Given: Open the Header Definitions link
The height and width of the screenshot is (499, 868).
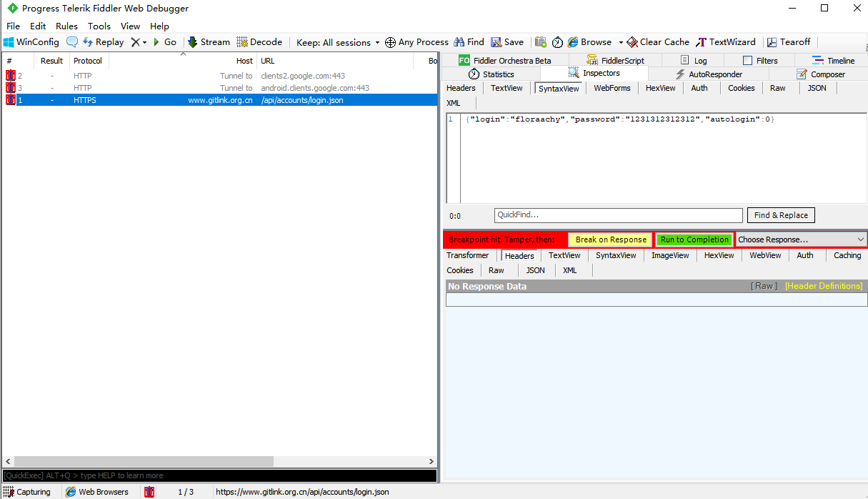Looking at the screenshot, I should tap(824, 286).
